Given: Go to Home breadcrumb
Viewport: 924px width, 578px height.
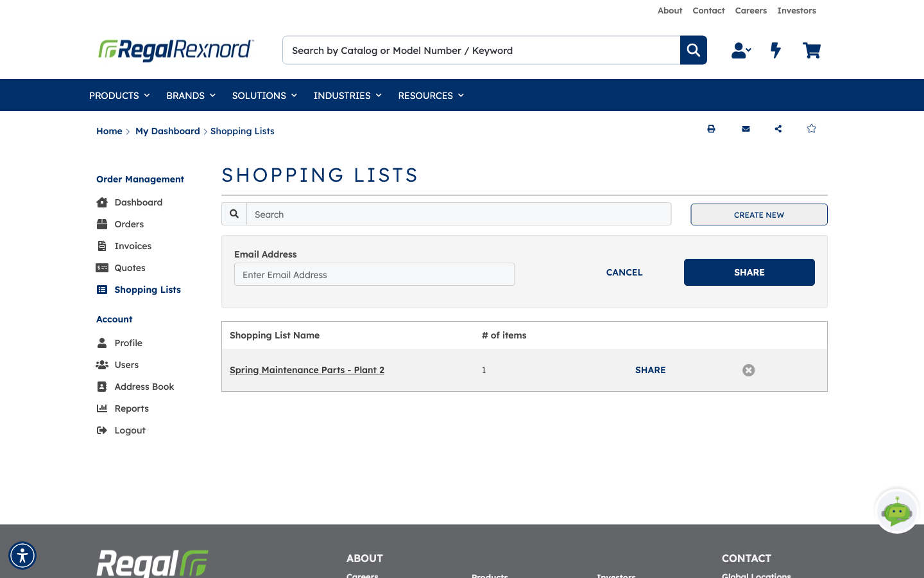Looking at the screenshot, I should tap(109, 131).
